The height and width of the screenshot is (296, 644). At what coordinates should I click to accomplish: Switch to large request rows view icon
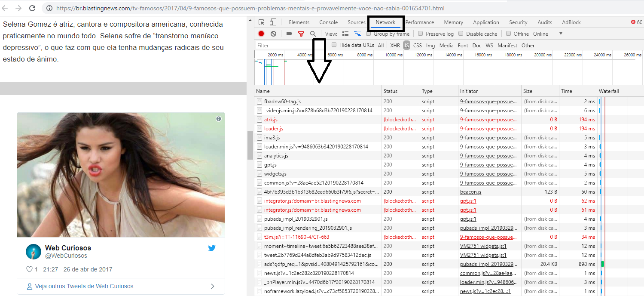(x=345, y=34)
